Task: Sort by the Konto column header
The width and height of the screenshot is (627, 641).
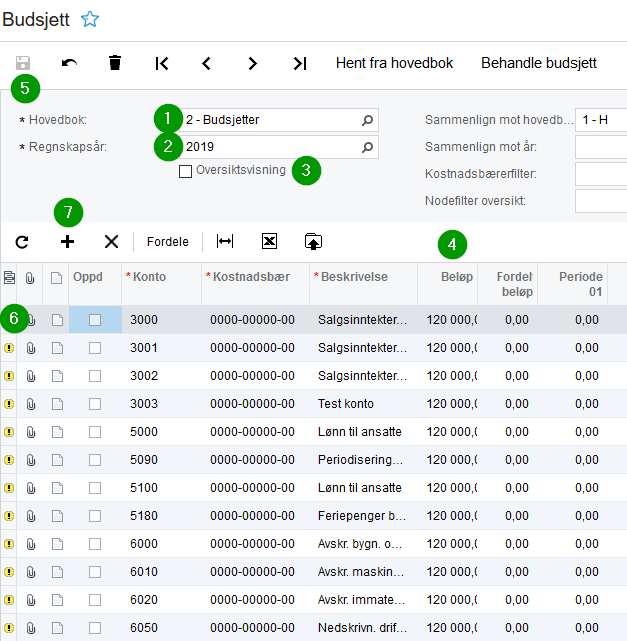Action: click(x=148, y=276)
